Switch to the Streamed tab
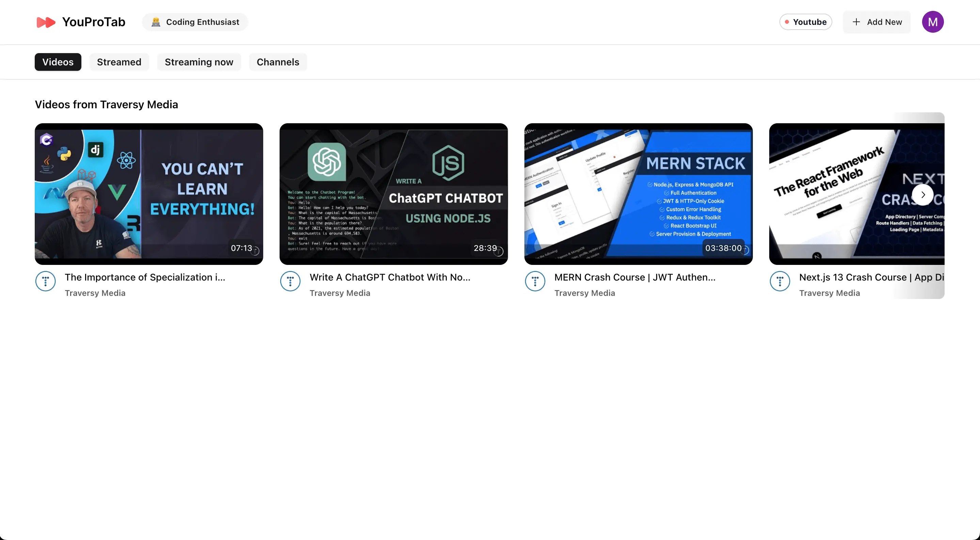 [119, 62]
